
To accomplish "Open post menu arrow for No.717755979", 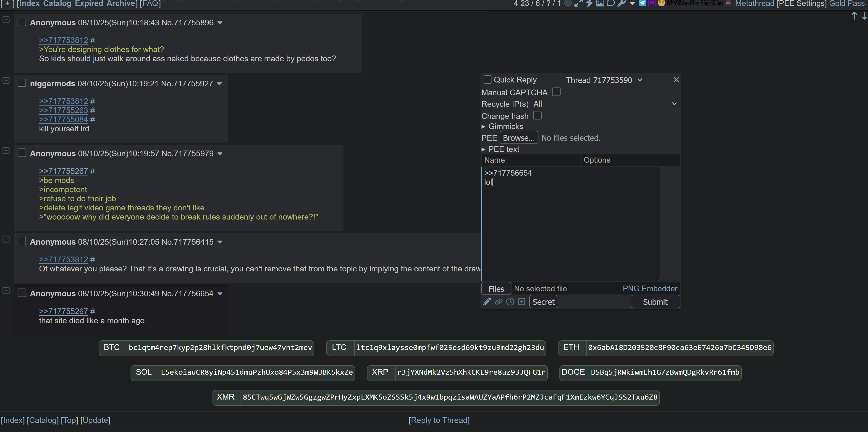I will coord(220,154).
